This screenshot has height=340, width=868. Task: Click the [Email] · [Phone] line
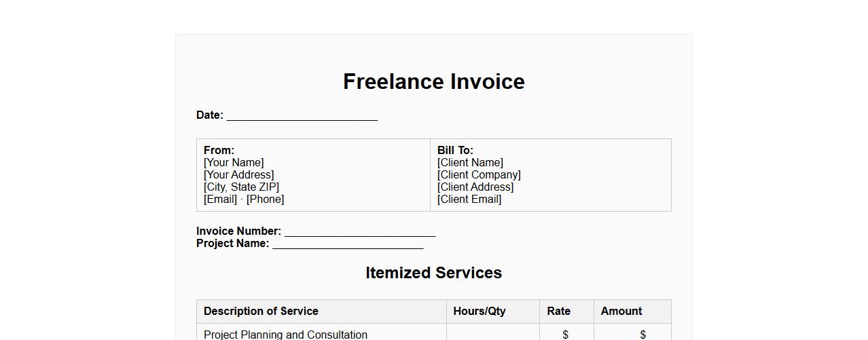tap(244, 200)
